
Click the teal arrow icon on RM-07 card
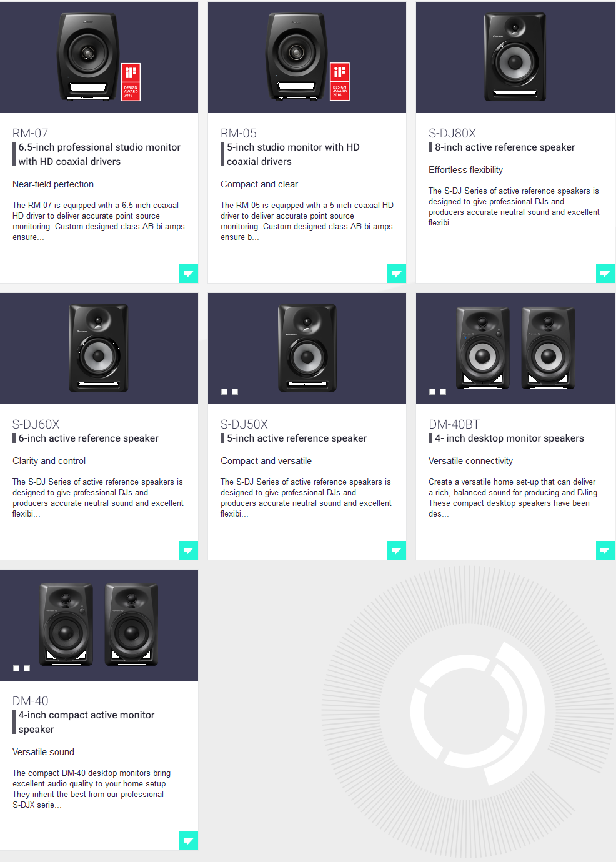pyautogui.click(x=189, y=274)
